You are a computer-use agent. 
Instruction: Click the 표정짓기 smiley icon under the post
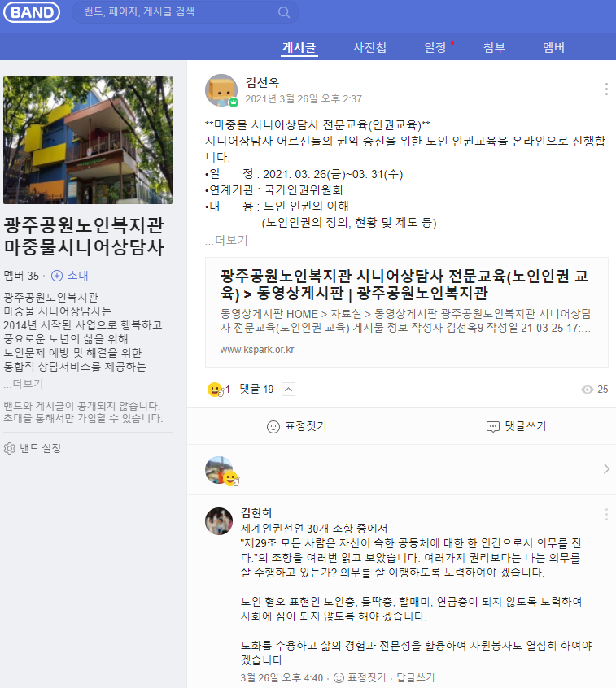point(273,426)
